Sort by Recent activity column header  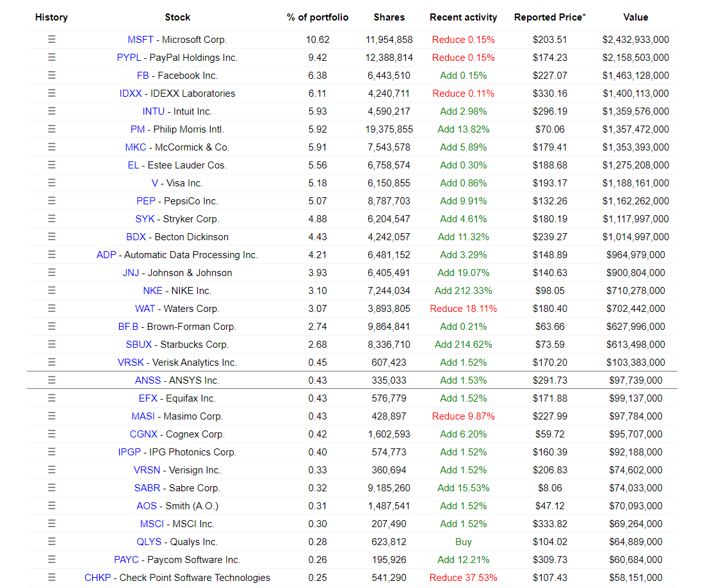tap(463, 17)
